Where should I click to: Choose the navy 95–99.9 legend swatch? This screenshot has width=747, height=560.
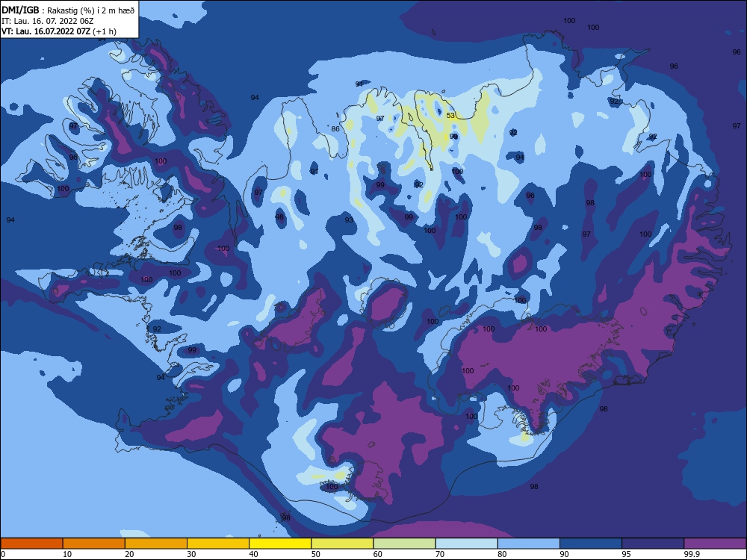pyautogui.click(x=653, y=544)
